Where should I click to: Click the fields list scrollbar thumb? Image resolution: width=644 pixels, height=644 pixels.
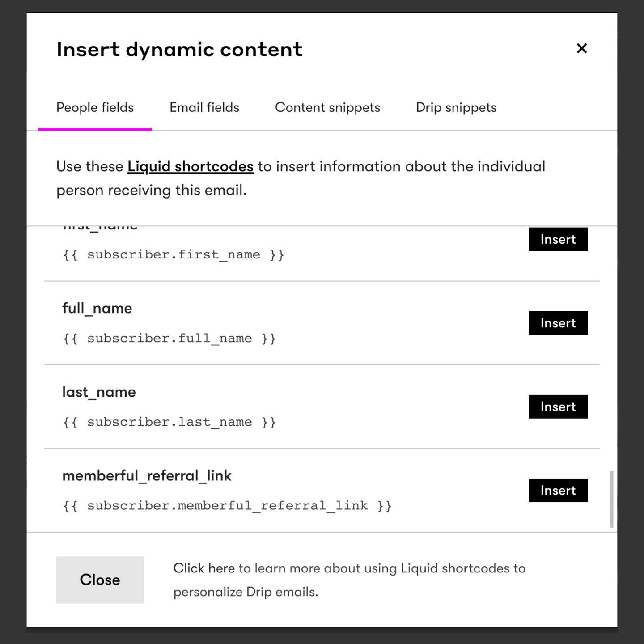[x=612, y=499]
